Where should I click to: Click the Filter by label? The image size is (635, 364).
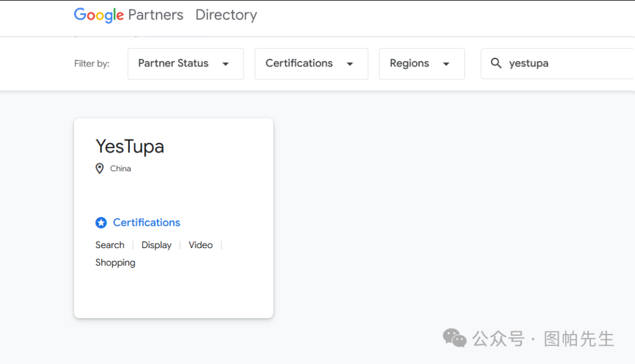click(x=92, y=64)
